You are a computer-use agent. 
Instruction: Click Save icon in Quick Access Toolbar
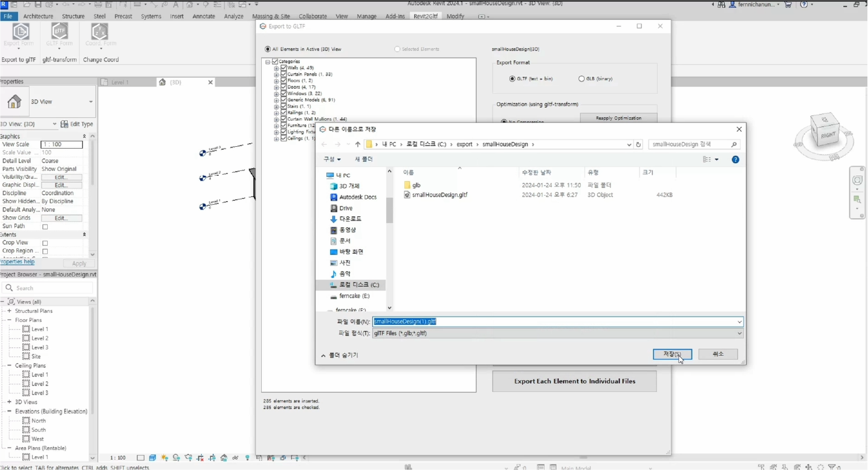point(39,4)
